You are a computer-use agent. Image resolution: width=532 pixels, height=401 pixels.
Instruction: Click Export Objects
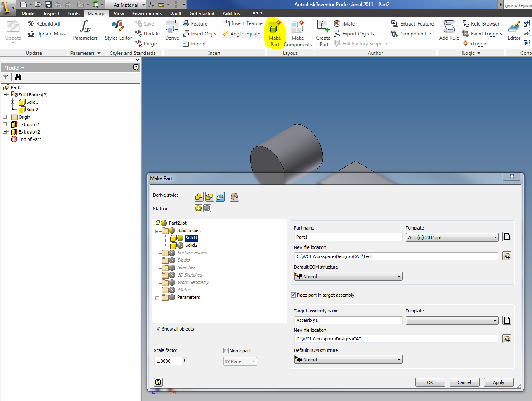pos(354,34)
